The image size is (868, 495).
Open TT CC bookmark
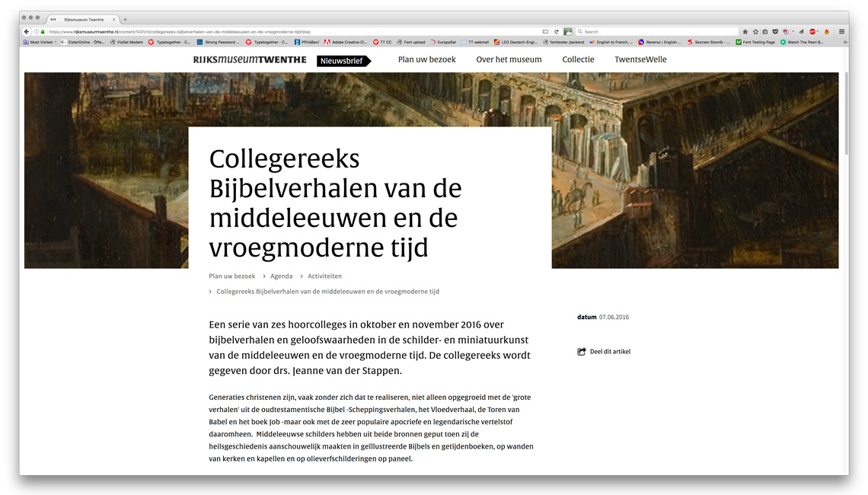pos(382,42)
